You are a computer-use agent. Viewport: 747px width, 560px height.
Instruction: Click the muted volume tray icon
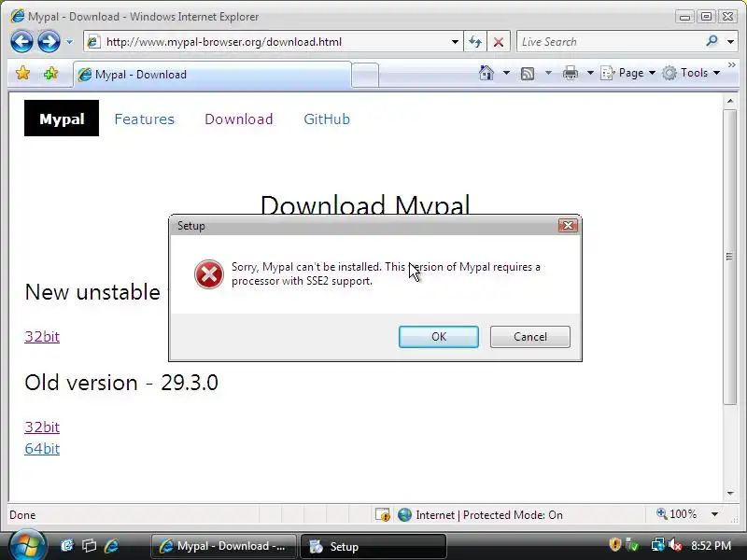point(675,545)
